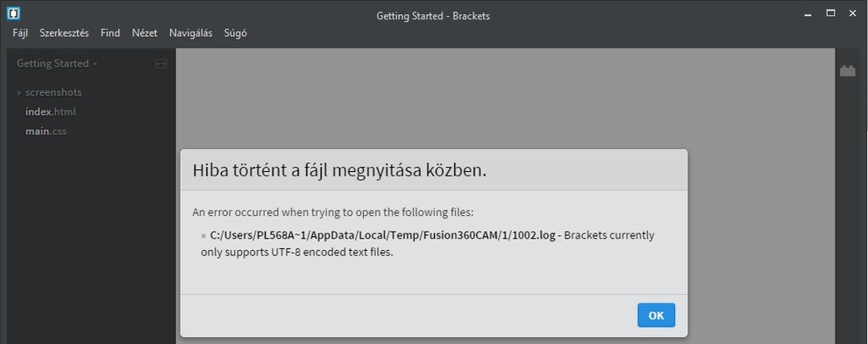Maximize the Brackets window
This screenshot has width=868, height=344.
point(831,13)
